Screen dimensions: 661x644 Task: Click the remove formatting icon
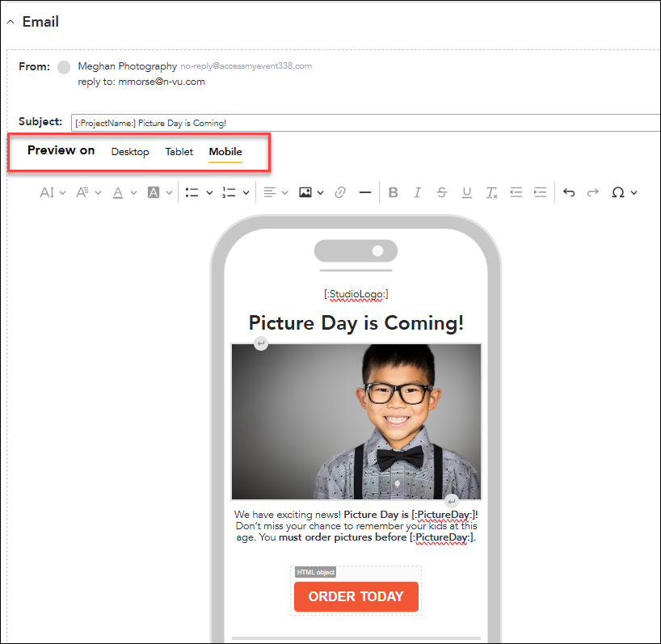[491, 192]
